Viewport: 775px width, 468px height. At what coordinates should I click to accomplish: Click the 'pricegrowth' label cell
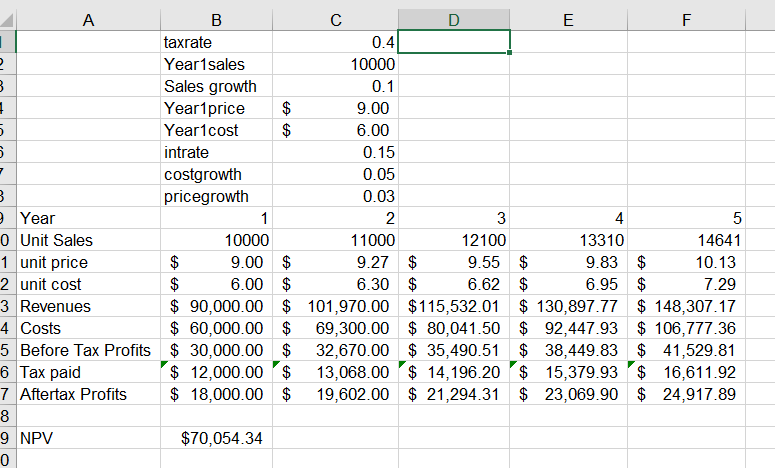[x=216, y=196]
